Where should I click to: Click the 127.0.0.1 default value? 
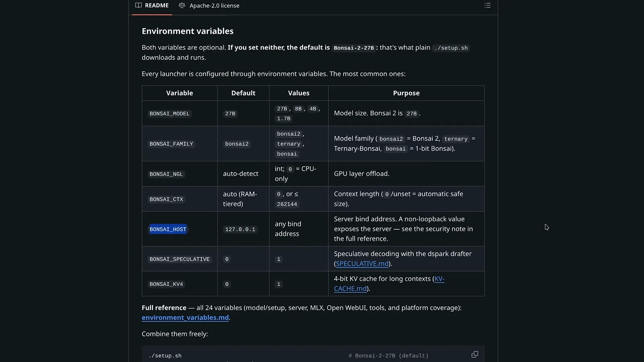[x=240, y=229]
